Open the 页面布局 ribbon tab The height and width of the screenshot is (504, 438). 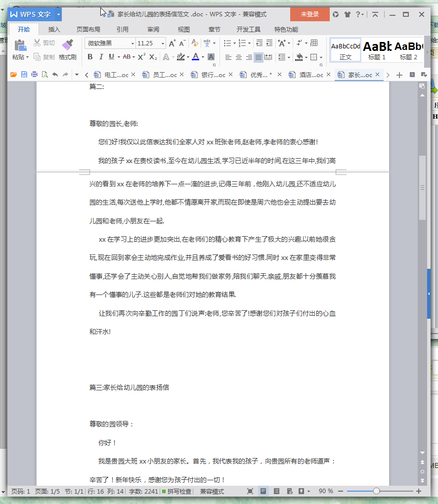88,30
